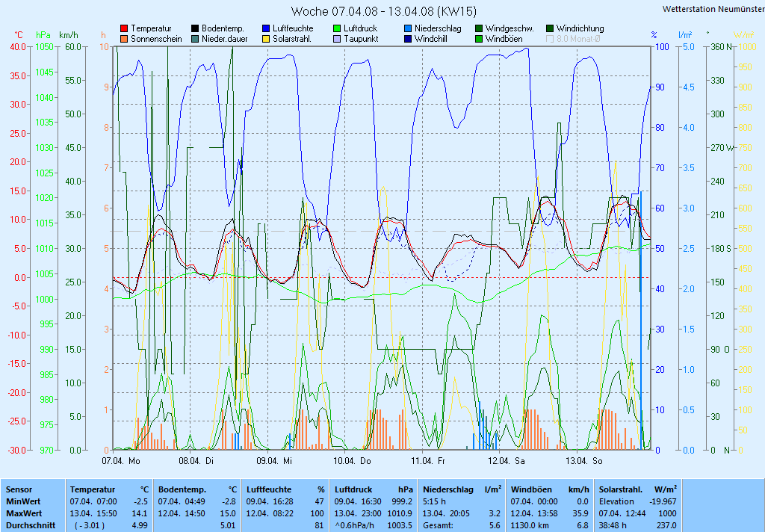Click the 13.04. So day label

pyautogui.click(x=584, y=461)
